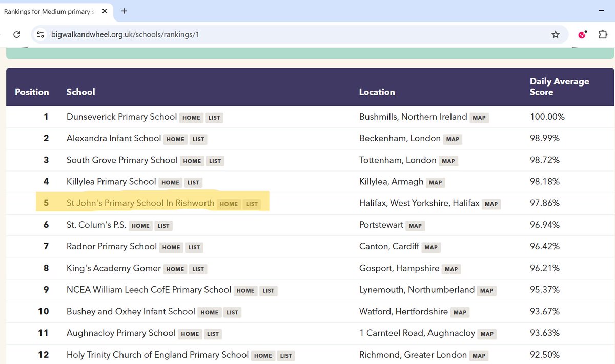Image resolution: width=615 pixels, height=364 pixels.
Task: Select the school name Dunseverick Primary School
Action: [x=122, y=117]
